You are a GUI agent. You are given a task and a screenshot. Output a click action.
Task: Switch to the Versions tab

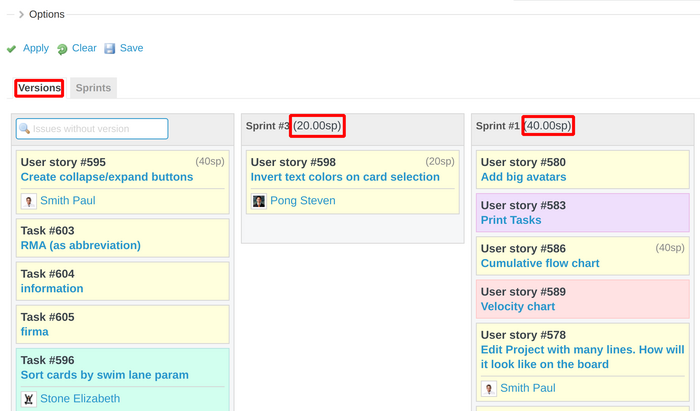[x=40, y=88]
